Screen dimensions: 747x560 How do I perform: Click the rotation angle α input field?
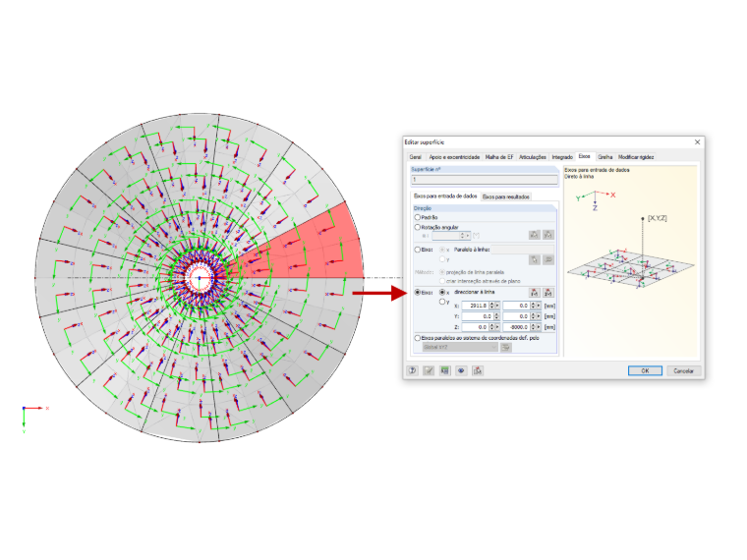[445, 236]
